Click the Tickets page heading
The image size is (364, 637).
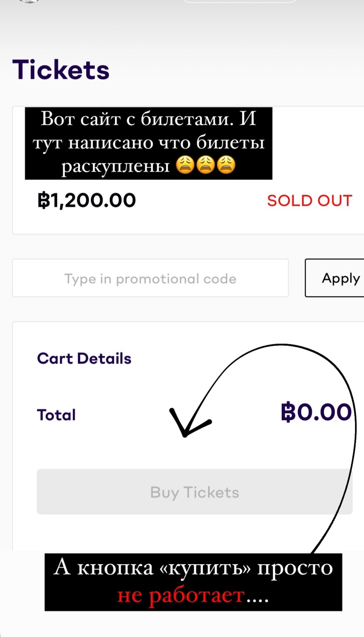coord(61,70)
